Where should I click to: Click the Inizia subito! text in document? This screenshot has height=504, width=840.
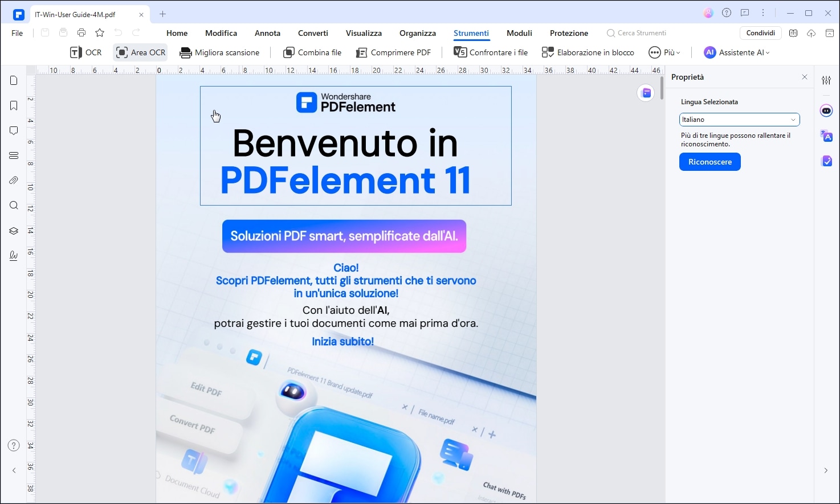[x=342, y=342]
